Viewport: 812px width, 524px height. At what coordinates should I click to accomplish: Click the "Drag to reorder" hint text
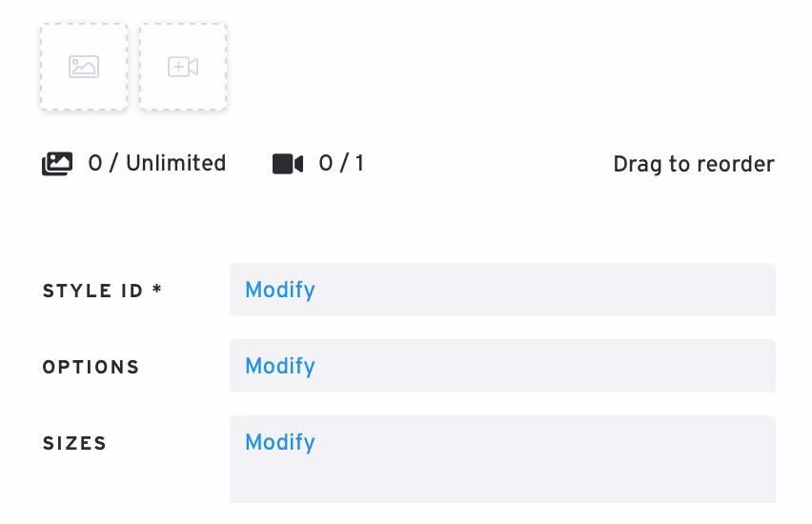tap(694, 164)
